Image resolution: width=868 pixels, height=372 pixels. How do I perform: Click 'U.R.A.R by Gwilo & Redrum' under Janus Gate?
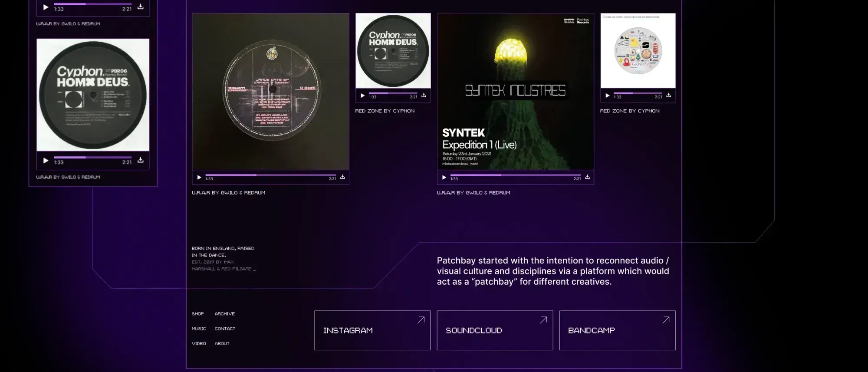pos(229,193)
